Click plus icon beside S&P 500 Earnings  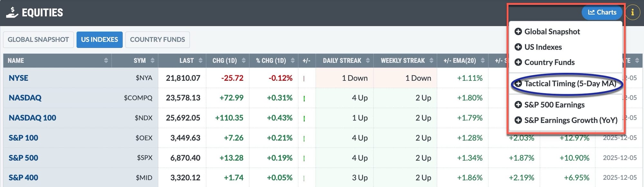(x=518, y=105)
